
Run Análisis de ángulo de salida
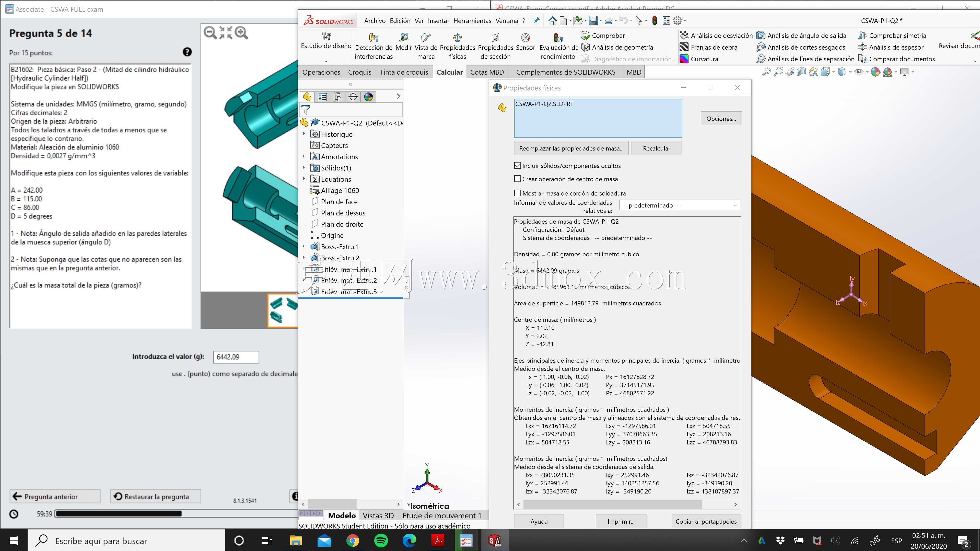pos(802,35)
